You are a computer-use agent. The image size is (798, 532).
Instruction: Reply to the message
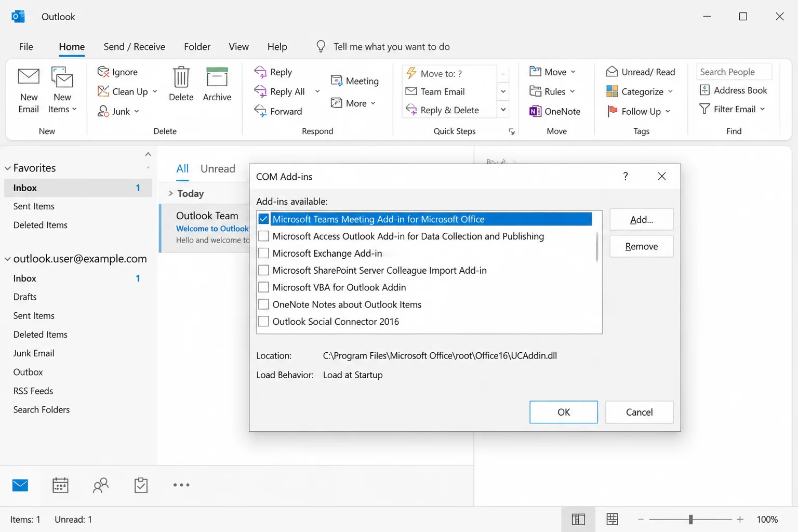click(273, 72)
